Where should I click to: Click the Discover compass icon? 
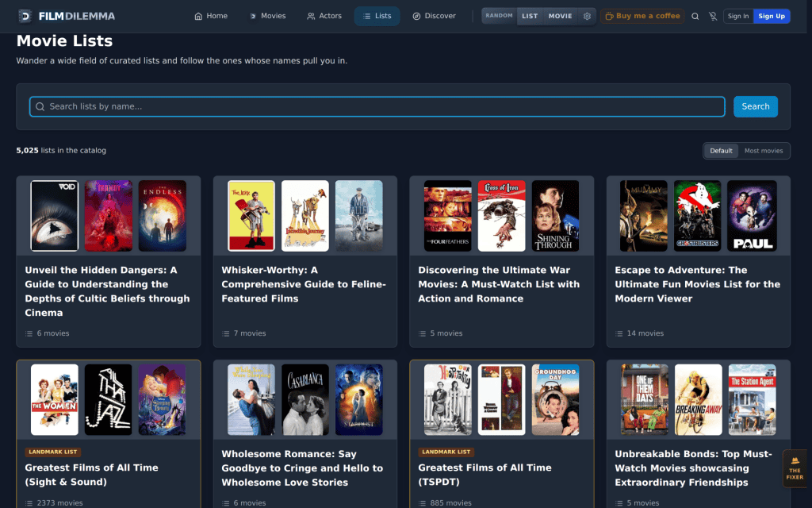[x=416, y=16]
